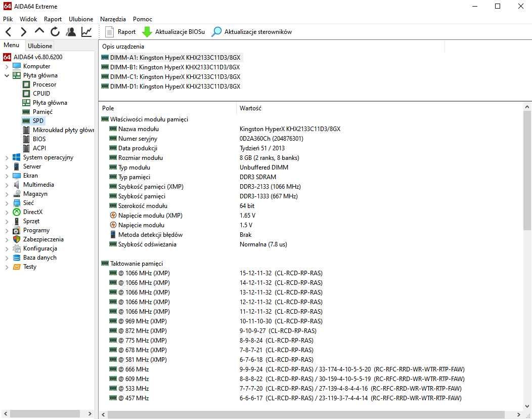The width and height of the screenshot is (532, 419).
Task: Refresh the view with the circular arrow icon
Action: tap(55, 32)
